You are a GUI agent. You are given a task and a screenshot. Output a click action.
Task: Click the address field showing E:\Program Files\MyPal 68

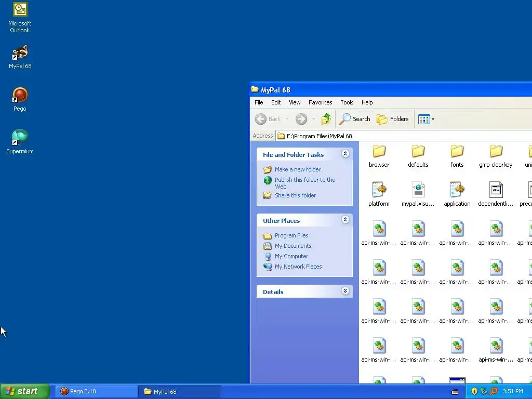click(x=404, y=136)
